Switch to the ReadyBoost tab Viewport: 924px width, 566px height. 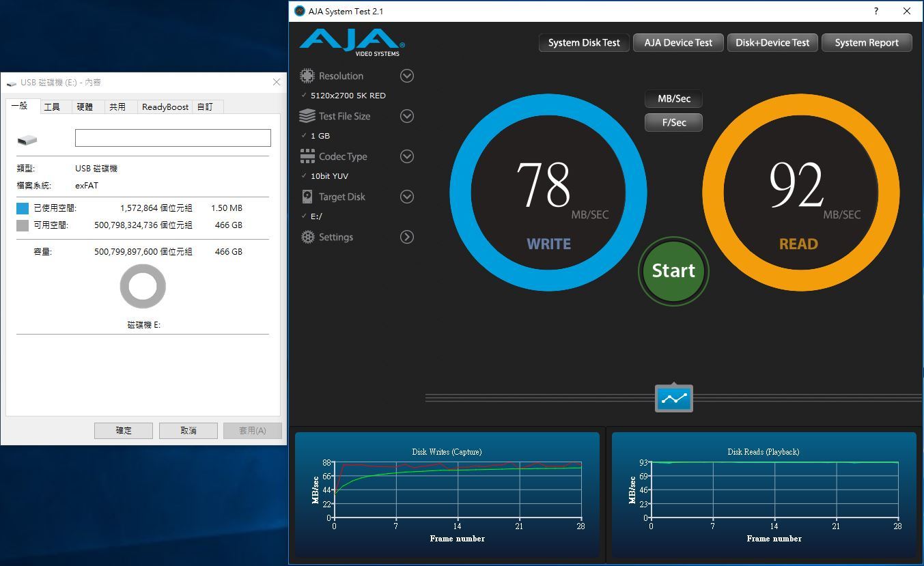coord(165,107)
